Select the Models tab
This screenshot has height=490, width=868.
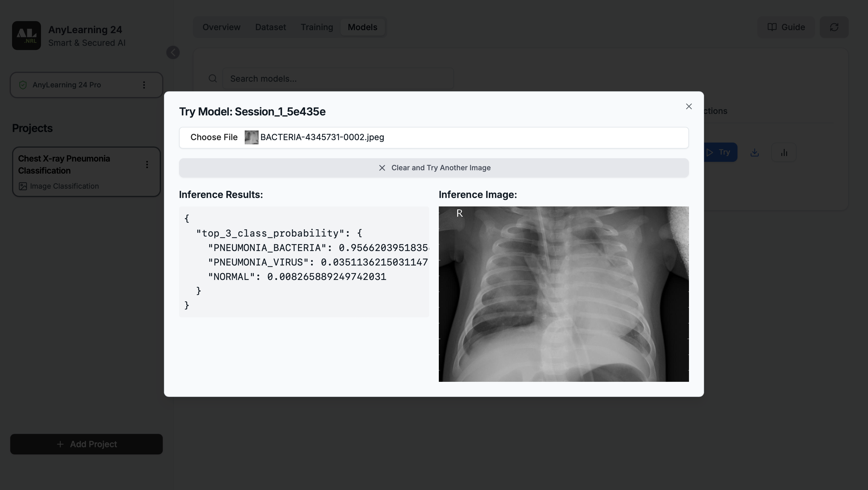(362, 27)
